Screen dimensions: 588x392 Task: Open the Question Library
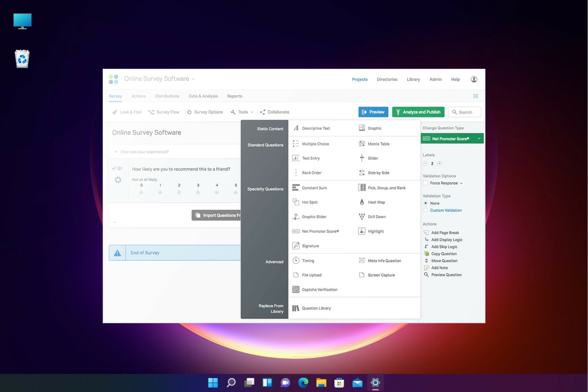pos(312,308)
